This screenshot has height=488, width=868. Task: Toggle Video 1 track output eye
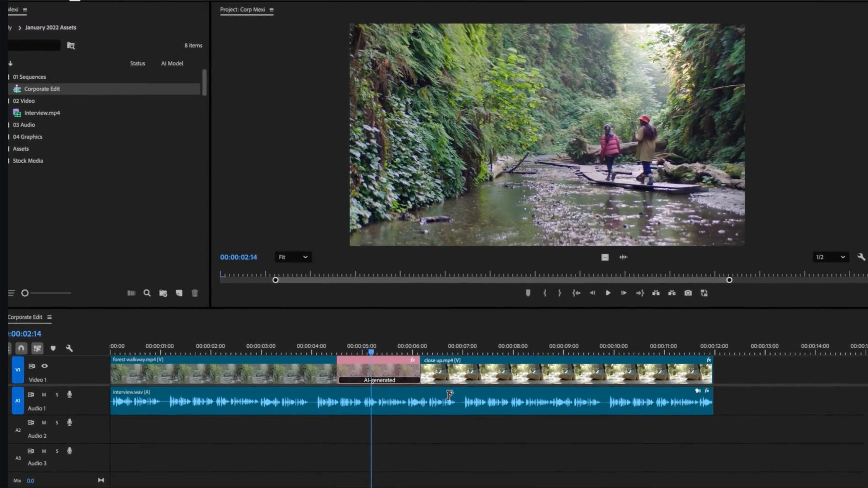point(44,366)
